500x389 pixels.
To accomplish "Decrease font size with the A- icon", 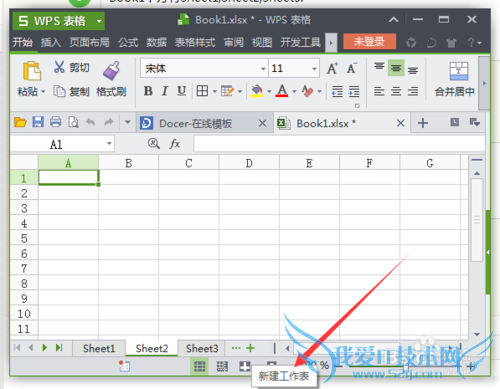I will [352, 68].
